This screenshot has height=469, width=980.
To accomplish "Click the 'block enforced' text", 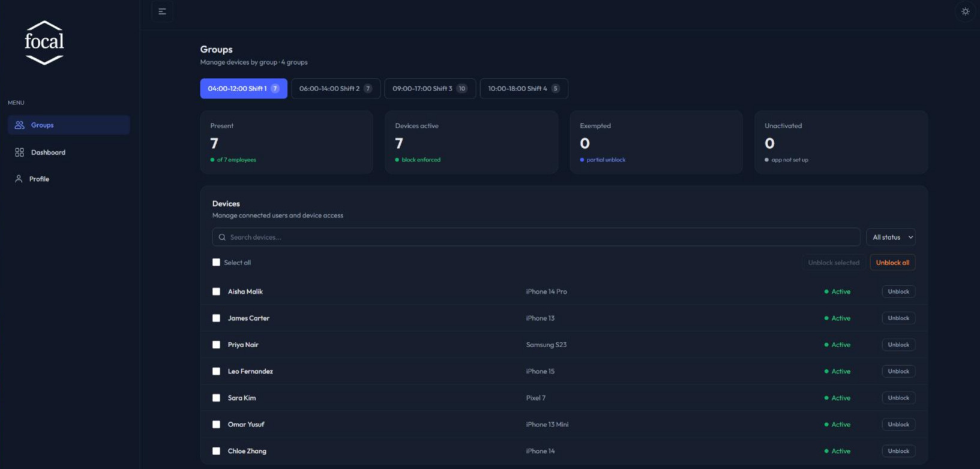I will [x=421, y=160].
